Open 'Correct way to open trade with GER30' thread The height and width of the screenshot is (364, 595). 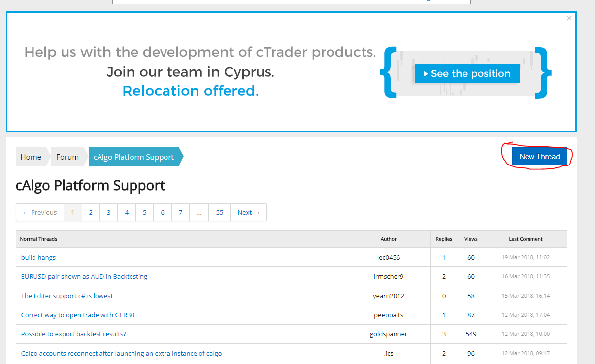coord(78,315)
